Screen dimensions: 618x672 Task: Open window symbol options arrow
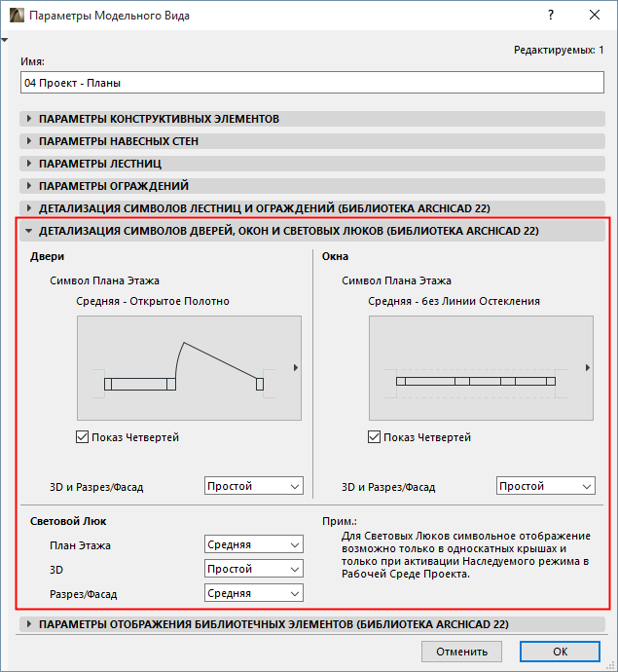coord(588,368)
